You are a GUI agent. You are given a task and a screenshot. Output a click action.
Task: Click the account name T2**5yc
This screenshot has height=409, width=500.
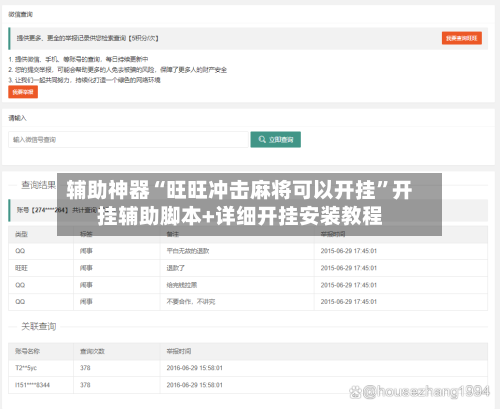click(x=26, y=368)
